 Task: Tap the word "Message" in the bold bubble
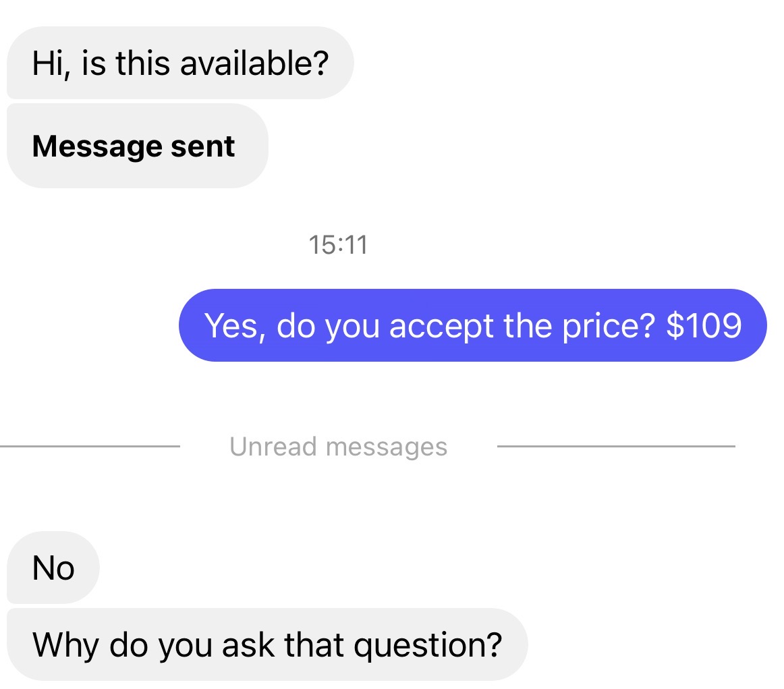99,146
